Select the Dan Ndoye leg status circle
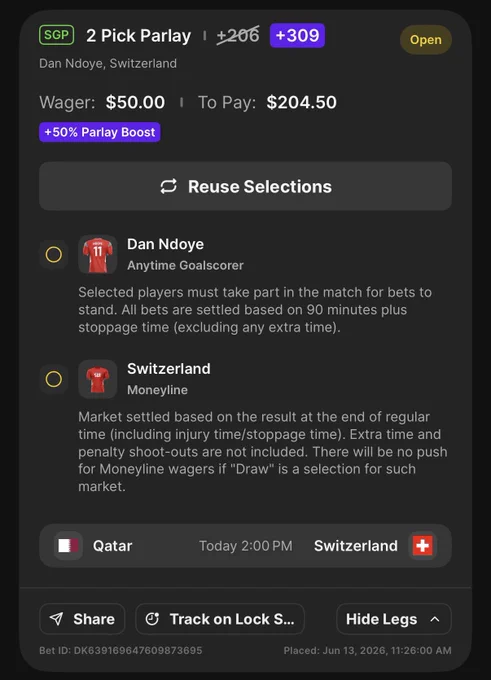The width and height of the screenshot is (491, 680). (x=54, y=255)
